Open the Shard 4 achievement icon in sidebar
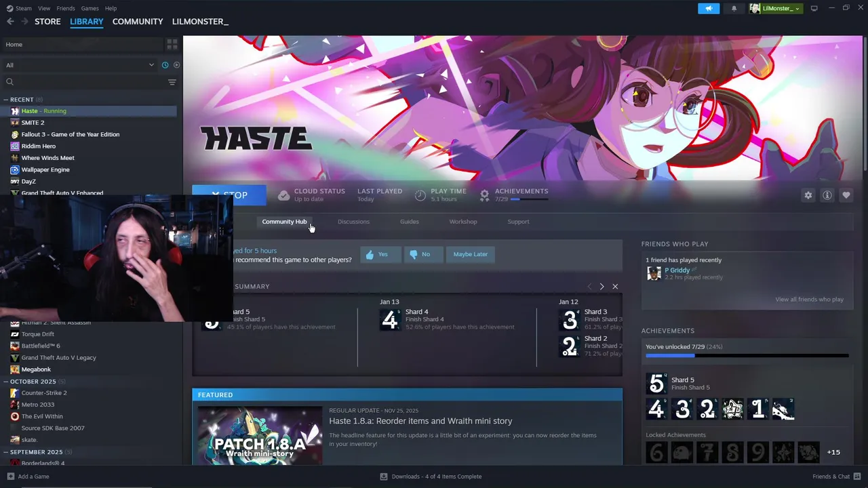This screenshot has width=868, height=488. pyautogui.click(x=656, y=409)
